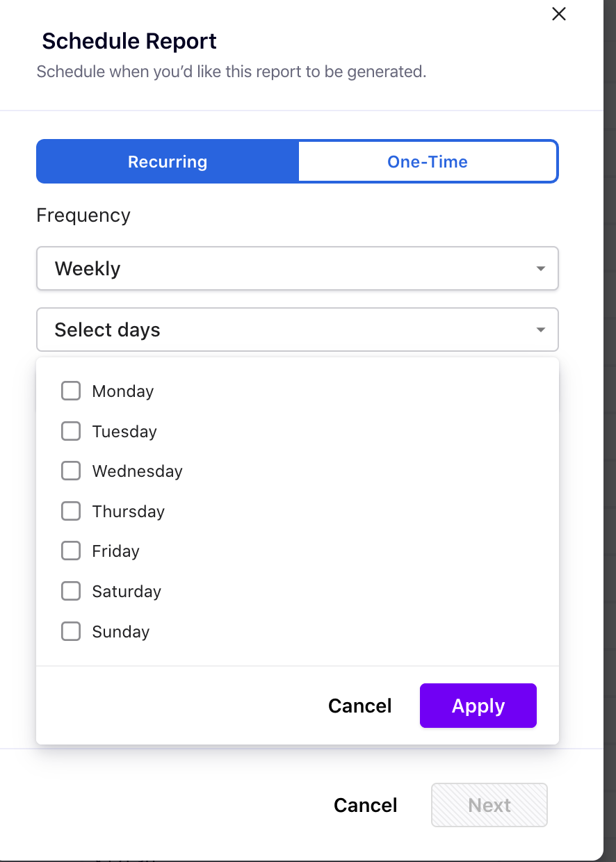Click the Next button

click(x=489, y=805)
